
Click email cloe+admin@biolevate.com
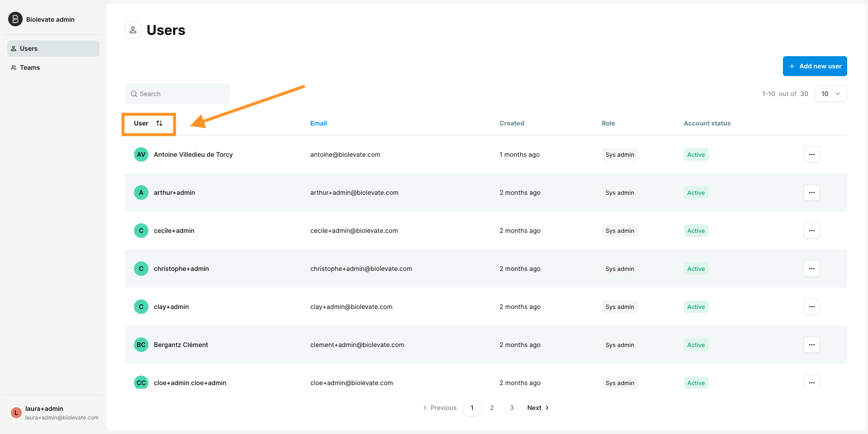(352, 383)
